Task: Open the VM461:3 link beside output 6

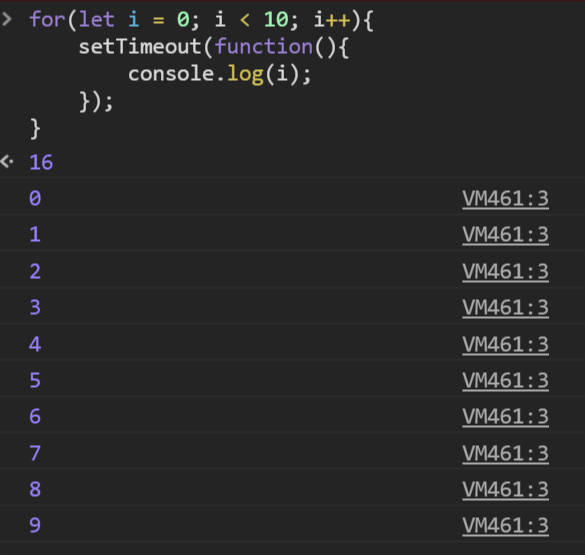Action: coord(505,416)
